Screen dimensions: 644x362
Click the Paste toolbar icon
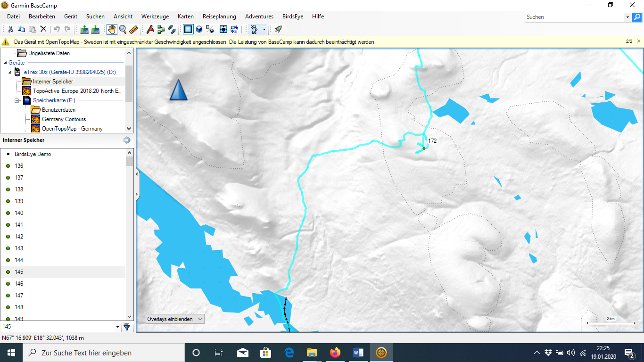[x=32, y=29]
